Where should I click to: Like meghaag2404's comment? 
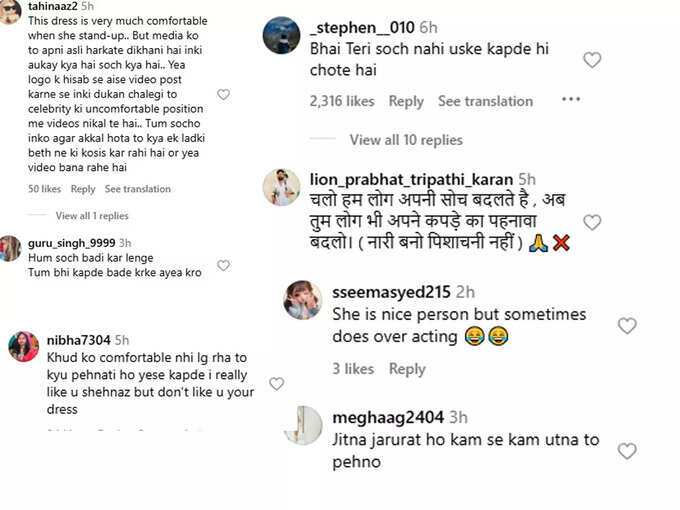627,451
